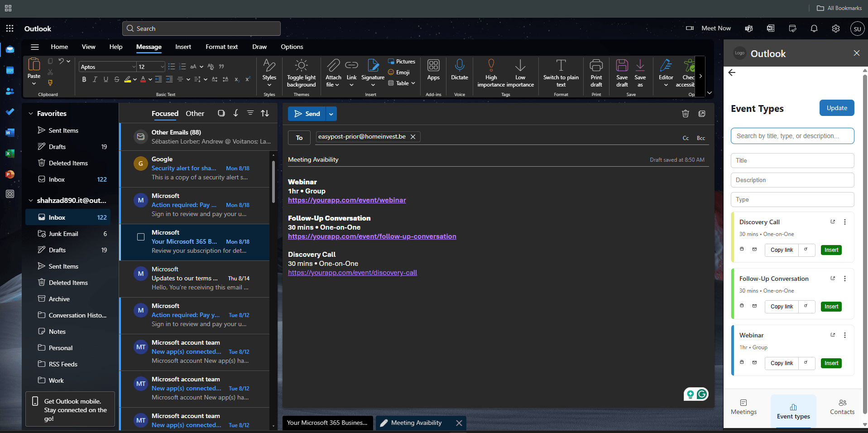Open the Teams icon in top bar
The height and width of the screenshot is (433, 868).
click(x=749, y=29)
